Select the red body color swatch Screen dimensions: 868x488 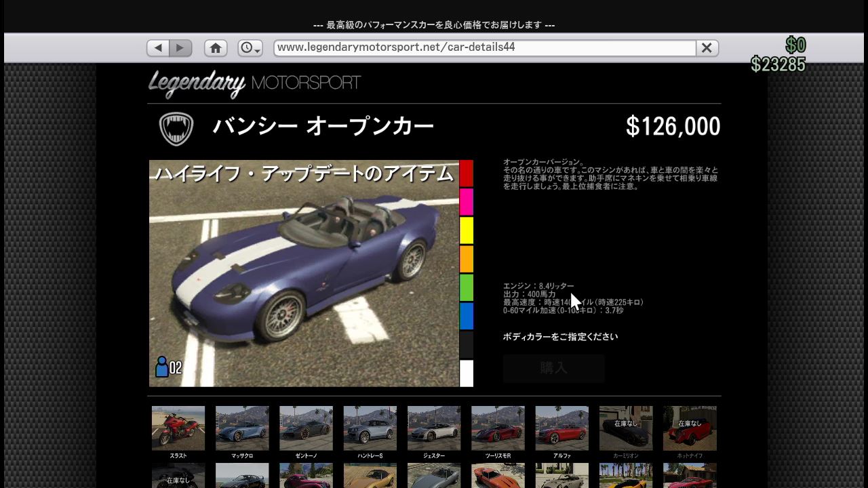(467, 174)
